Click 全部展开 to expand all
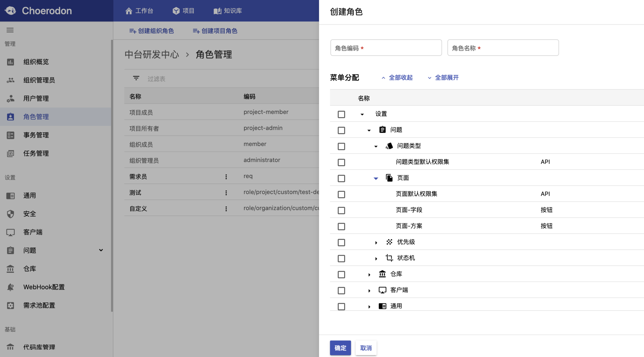The height and width of the screenshot is (357, 644). pos(443,78)
